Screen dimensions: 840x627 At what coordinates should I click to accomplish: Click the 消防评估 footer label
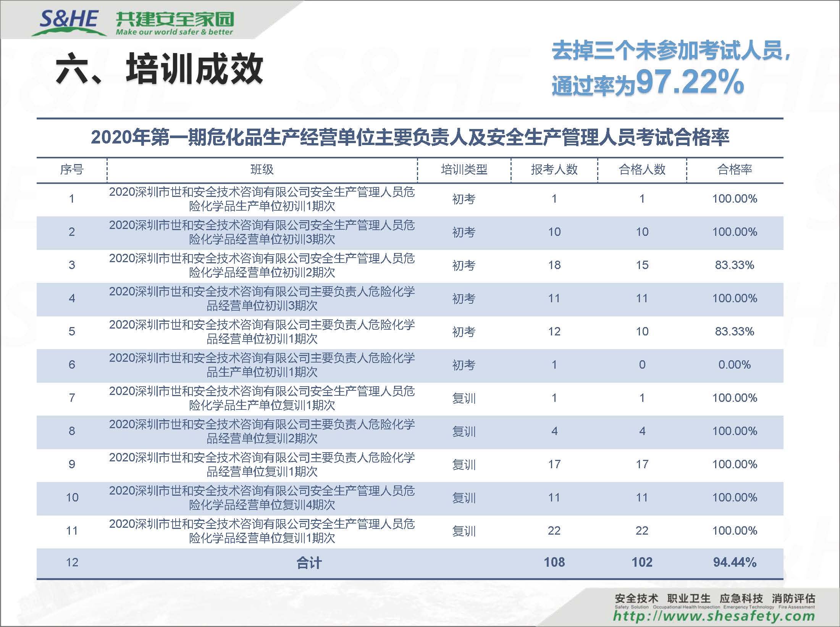[x=793, y=598]
